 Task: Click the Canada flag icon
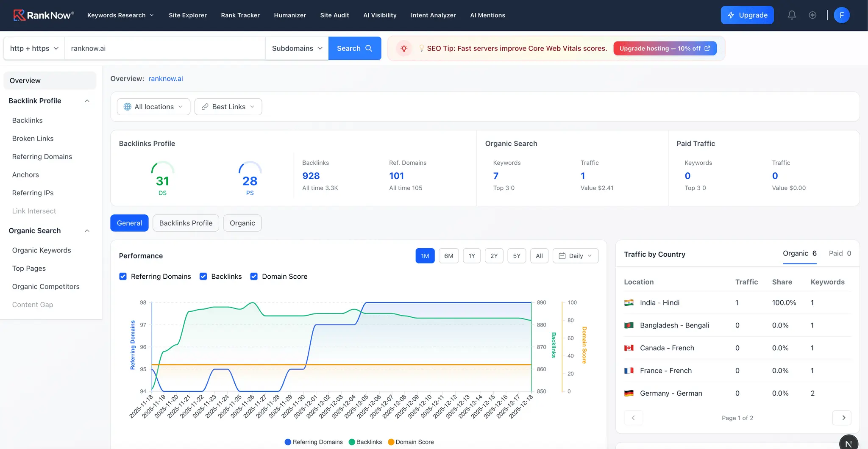click(629, 348)
